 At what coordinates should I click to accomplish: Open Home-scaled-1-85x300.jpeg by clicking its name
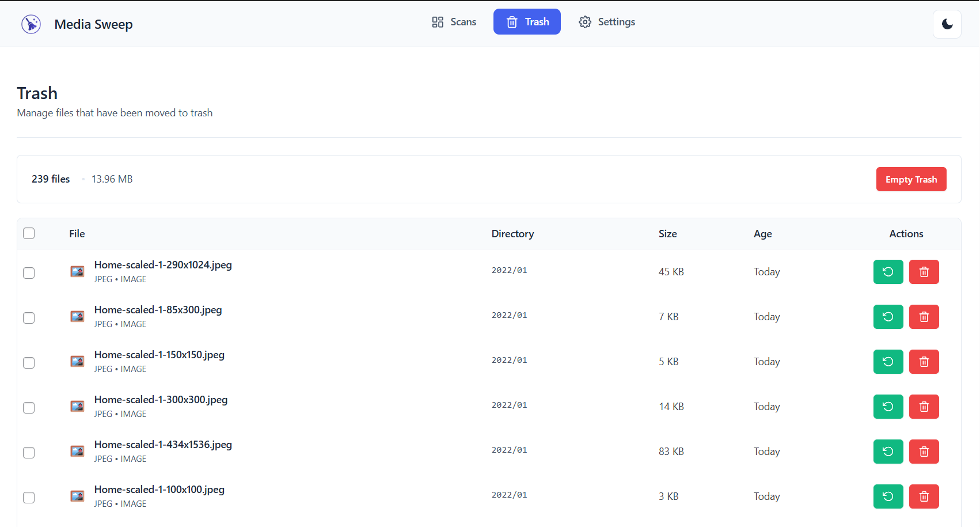(x=158, y=309)
